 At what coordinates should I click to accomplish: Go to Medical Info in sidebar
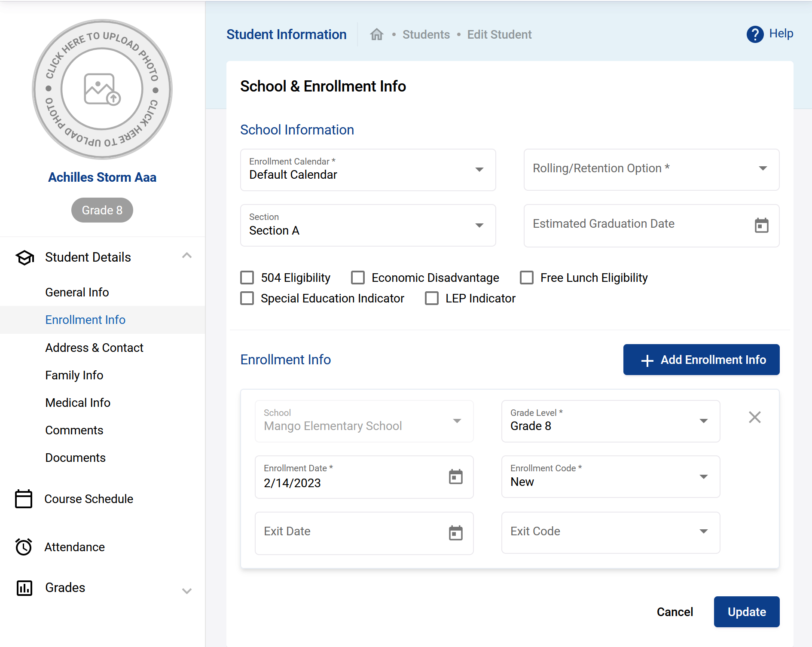click(78, 403)
